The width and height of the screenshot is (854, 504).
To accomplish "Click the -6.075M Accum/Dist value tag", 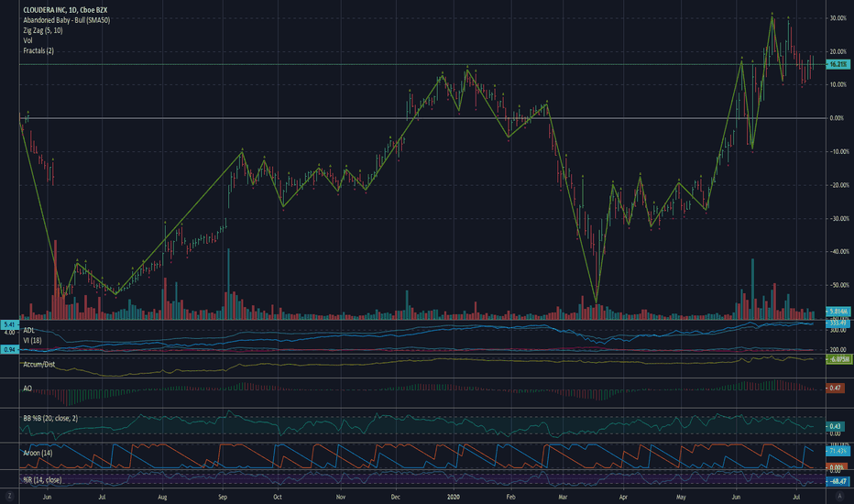I will pos(838,359).
